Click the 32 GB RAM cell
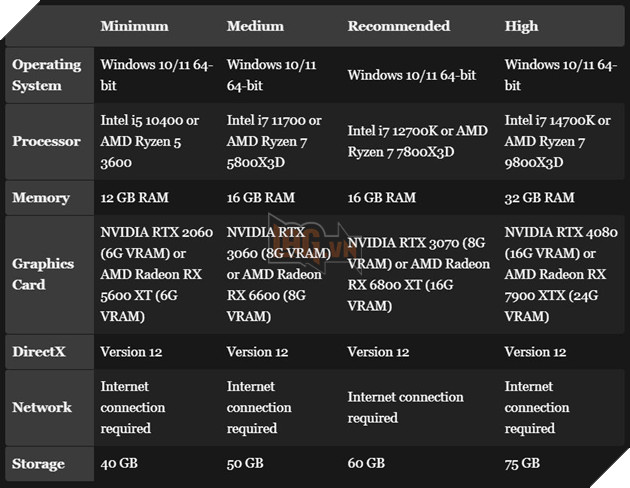 [539, 198]
